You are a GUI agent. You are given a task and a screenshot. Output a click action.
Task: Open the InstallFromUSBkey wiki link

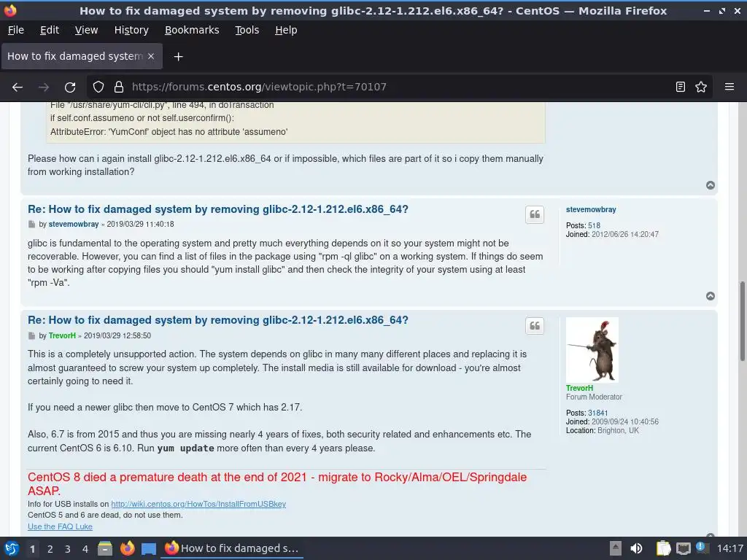click(198, 505)
